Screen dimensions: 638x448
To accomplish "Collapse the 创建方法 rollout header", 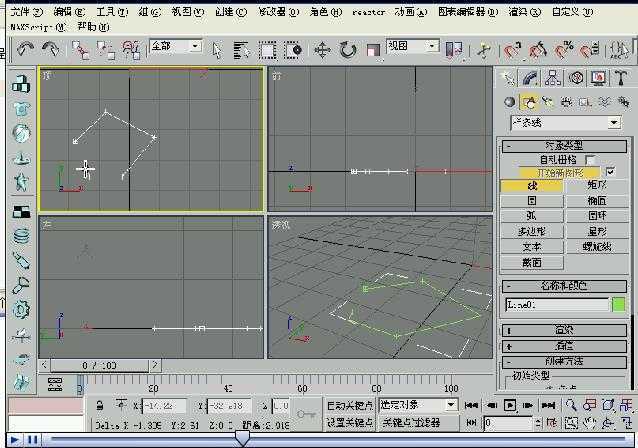I will (x=564, y=361).
